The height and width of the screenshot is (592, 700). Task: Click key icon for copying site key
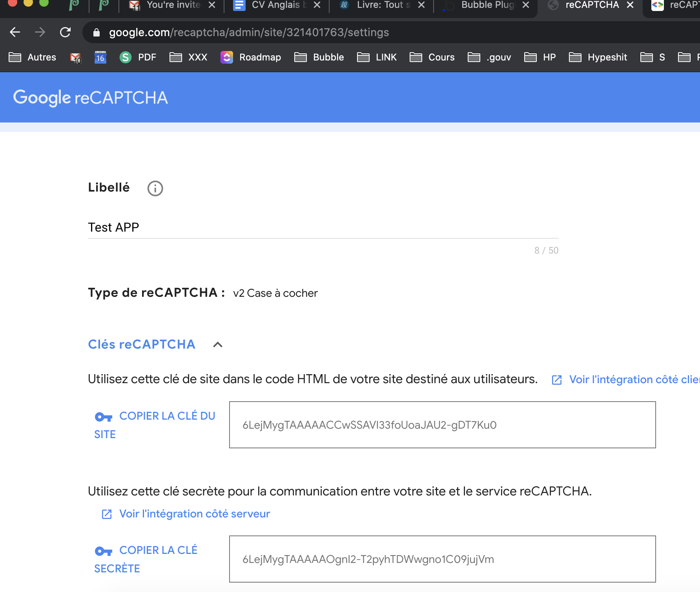coord(104,417)
